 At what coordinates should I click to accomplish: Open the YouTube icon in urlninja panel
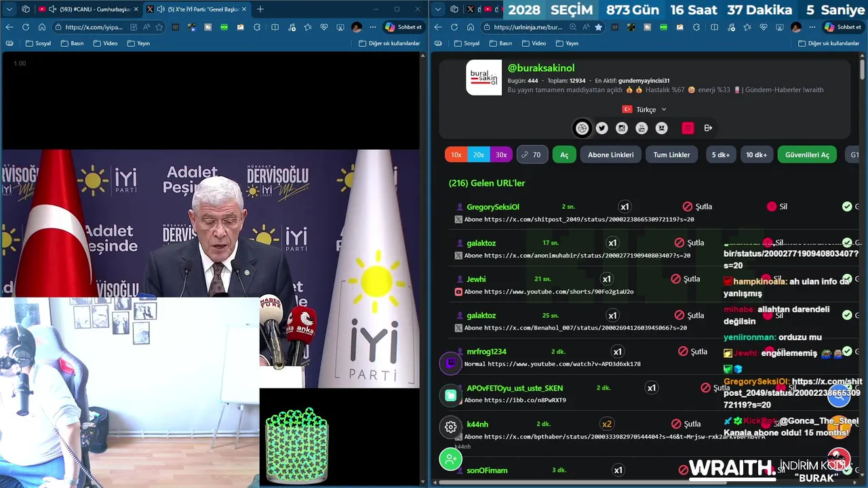point(642,128)
